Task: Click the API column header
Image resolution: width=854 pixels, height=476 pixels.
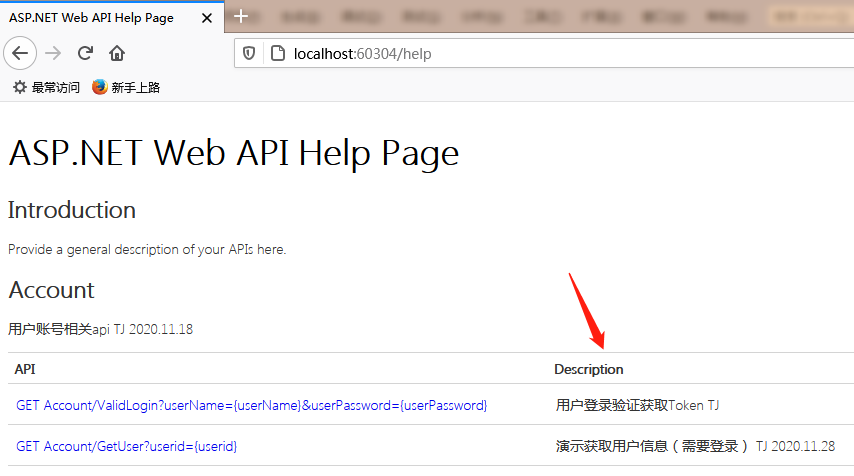Action: [25, 369]
